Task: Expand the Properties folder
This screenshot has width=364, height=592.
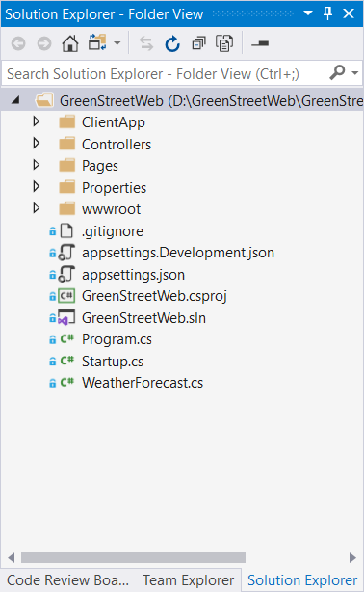Action: click(37, 186)
